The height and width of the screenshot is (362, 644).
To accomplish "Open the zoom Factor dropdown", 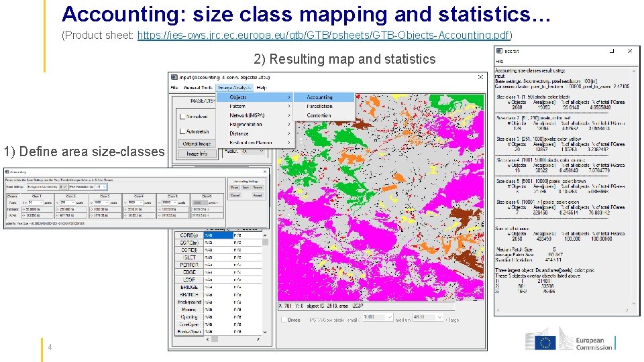I will coord(254,151).
